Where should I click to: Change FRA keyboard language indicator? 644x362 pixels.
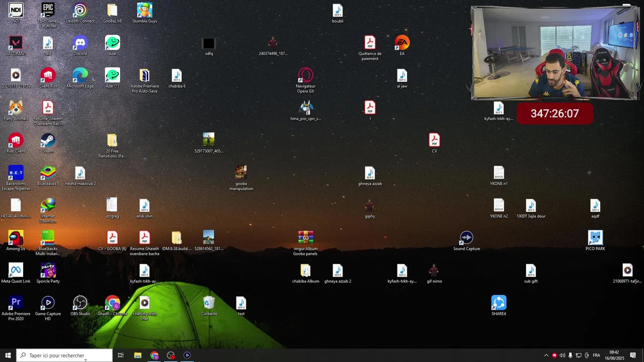[597, 355]
